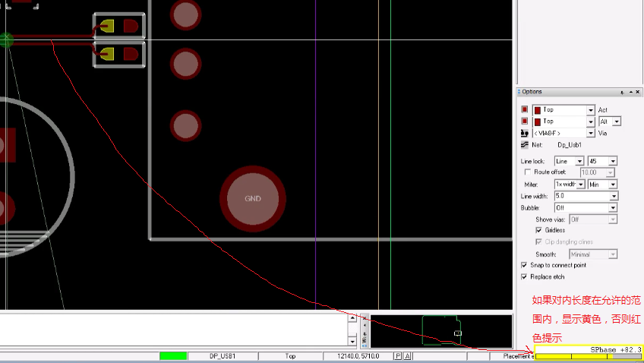
Task: Click the via padstack icon
Action: (x=524, y=133)
